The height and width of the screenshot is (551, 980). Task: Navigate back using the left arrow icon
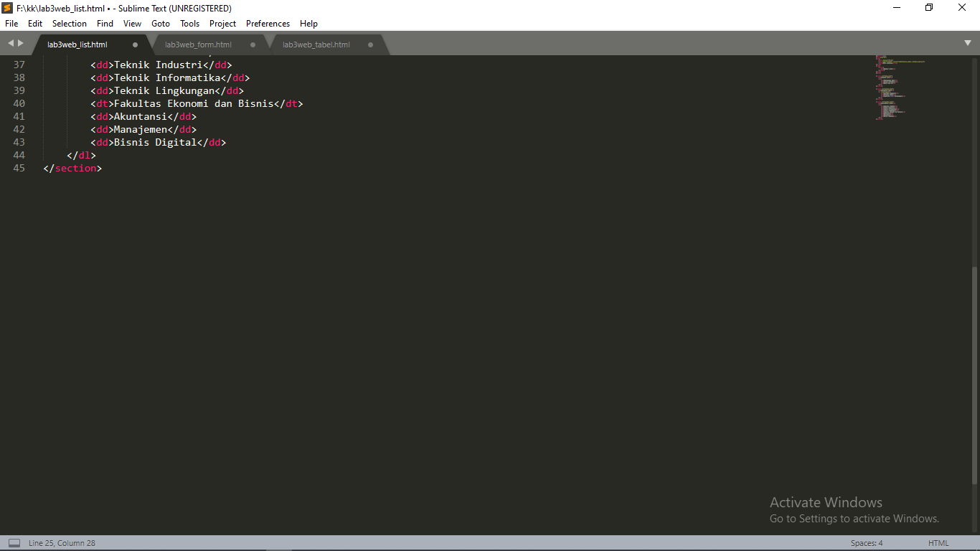(x=10, y=42)
